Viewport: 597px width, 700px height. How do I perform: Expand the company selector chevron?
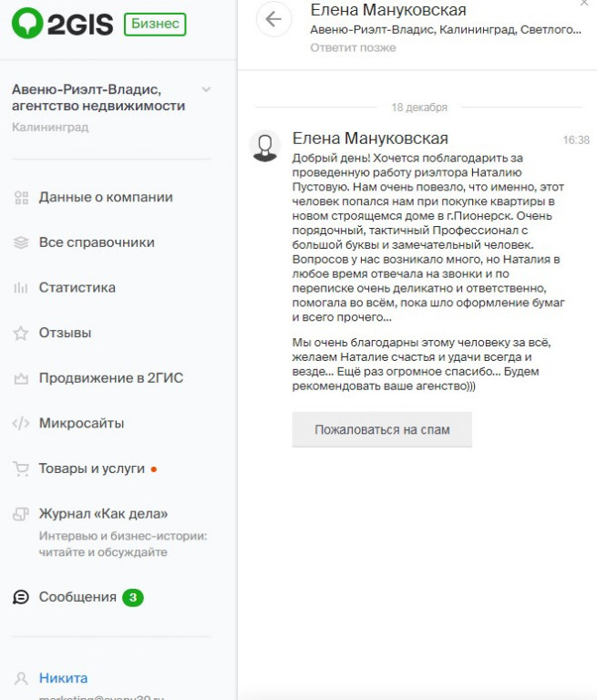click(x=206, y=89)
